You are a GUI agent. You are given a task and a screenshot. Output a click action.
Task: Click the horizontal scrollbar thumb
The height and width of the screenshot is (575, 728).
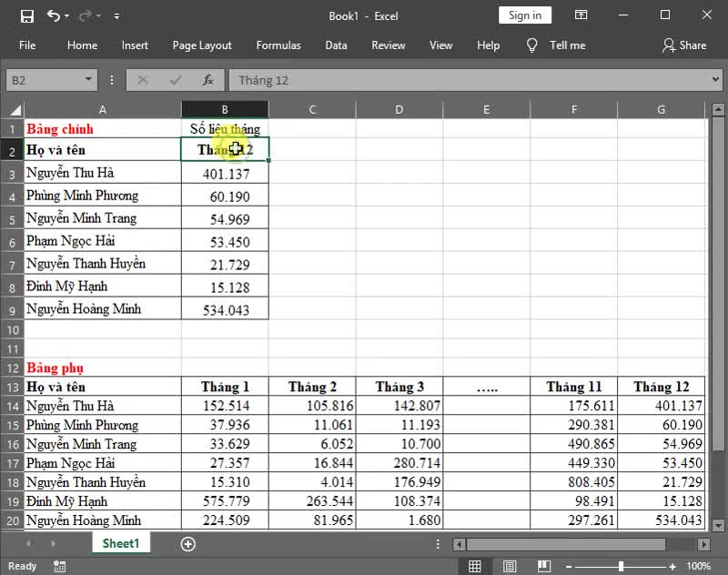[x=565, y=544]
